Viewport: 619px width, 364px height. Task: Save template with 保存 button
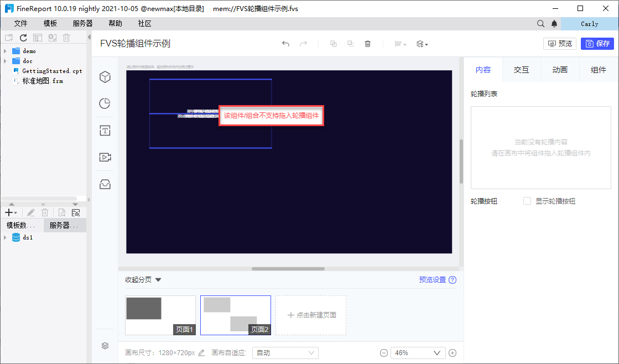[597, 44]
